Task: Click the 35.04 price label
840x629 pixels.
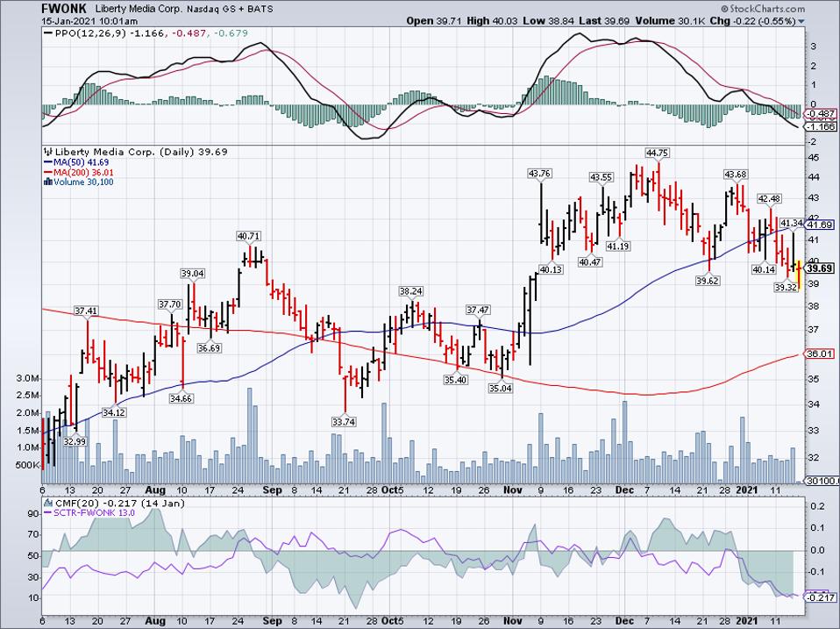Action: pyautogui.click(x=500, y=388)
